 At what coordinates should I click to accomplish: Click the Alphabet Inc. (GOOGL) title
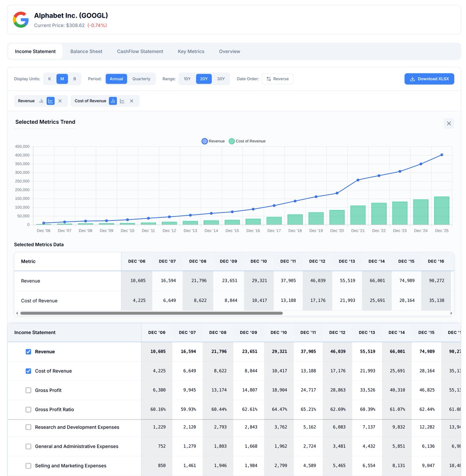(71, 15)
